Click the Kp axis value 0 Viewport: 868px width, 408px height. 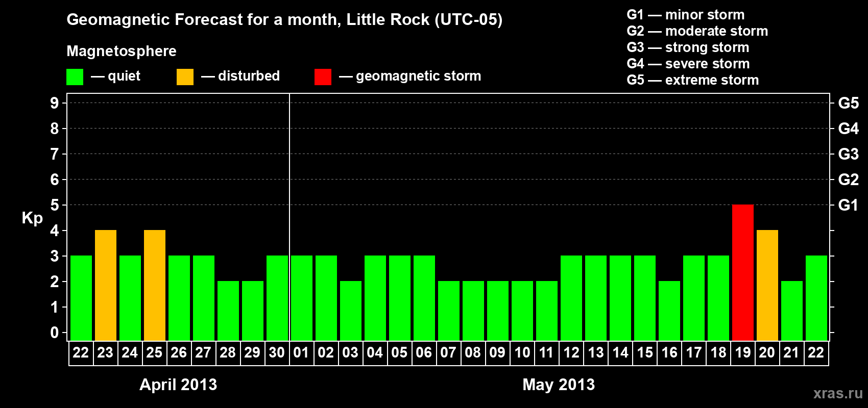coord(55,333)
